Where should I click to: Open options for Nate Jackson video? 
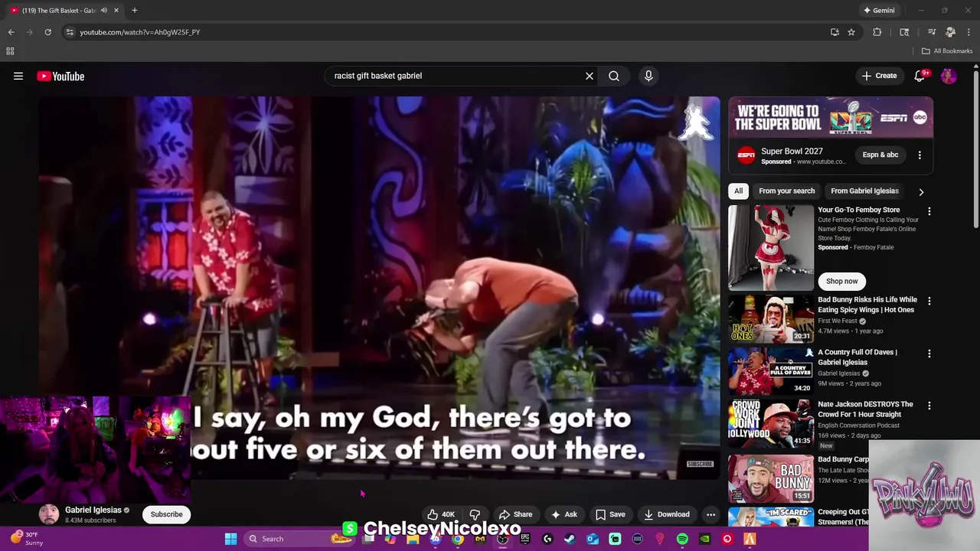pos(929,406)
